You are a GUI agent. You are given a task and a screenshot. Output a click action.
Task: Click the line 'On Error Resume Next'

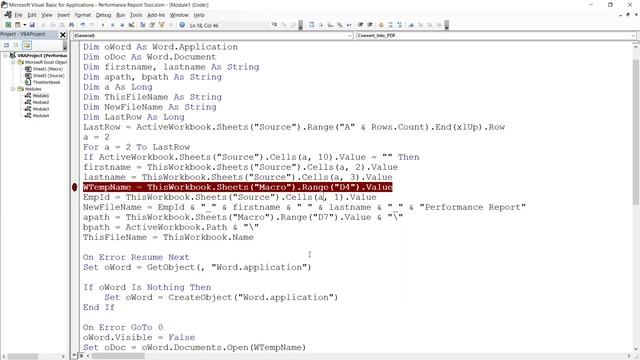pos(136,257)
